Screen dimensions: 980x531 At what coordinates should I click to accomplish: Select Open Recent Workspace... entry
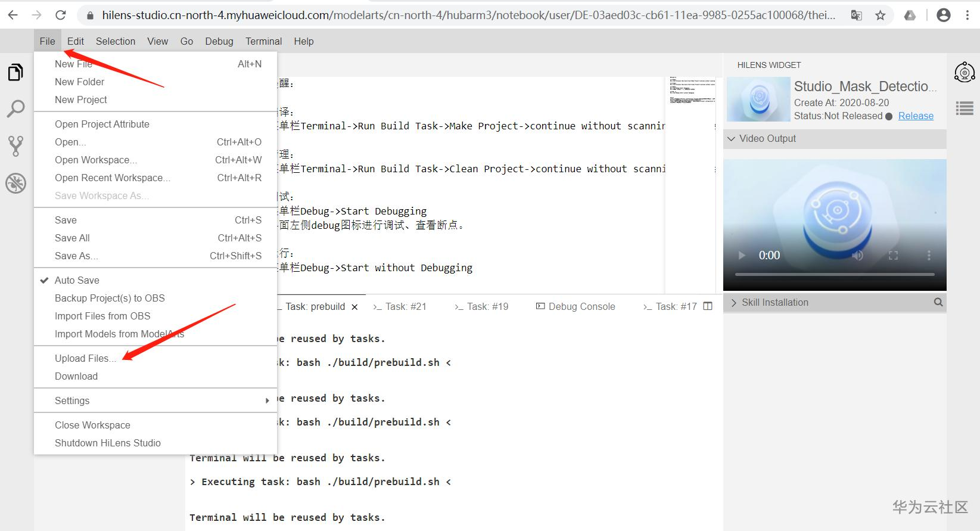click(155, 178)
